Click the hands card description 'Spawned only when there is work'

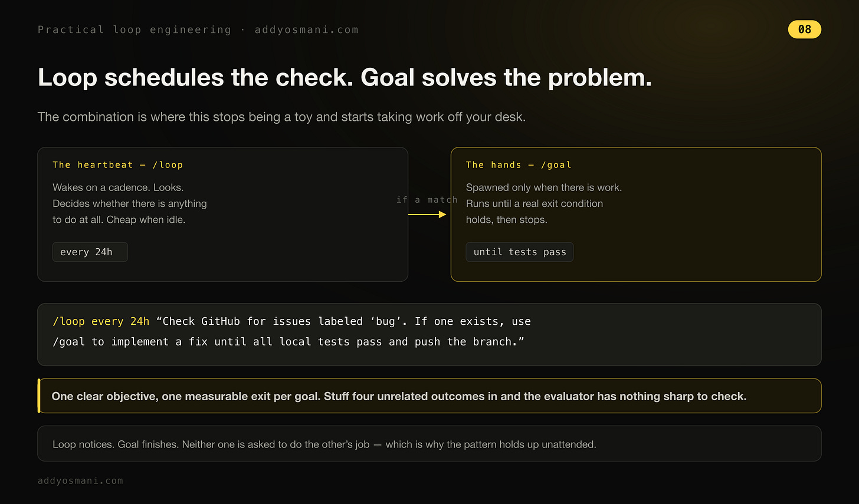coord(544,203)
